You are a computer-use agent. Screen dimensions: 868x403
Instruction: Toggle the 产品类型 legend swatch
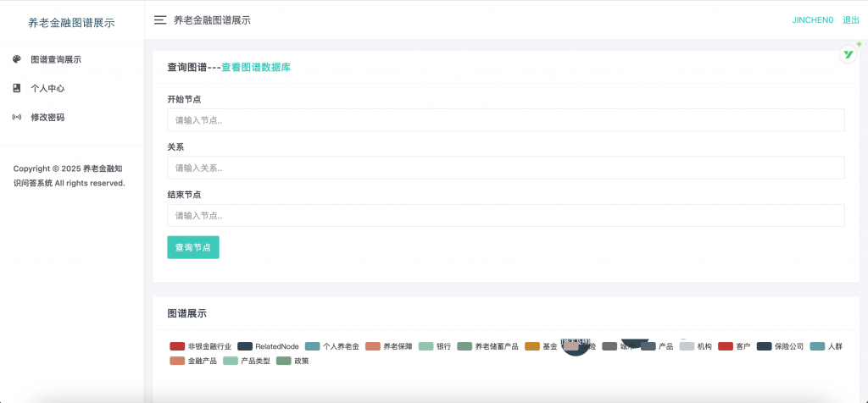(x=231, y=361)
